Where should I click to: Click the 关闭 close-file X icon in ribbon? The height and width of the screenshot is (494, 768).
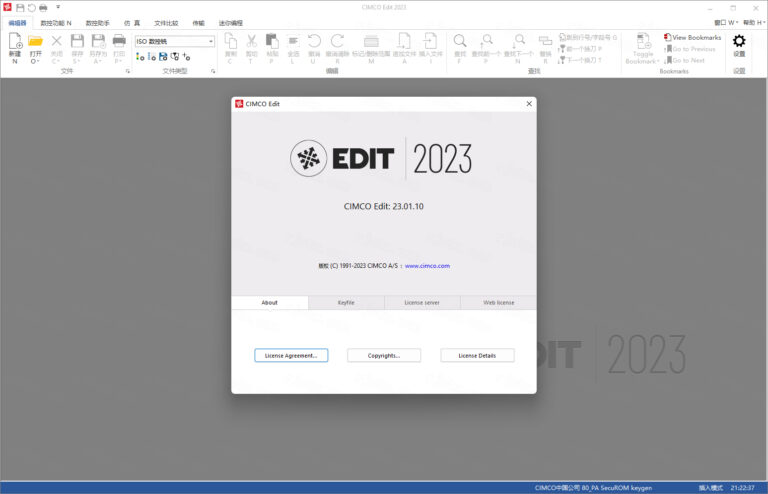coord(56,41)
